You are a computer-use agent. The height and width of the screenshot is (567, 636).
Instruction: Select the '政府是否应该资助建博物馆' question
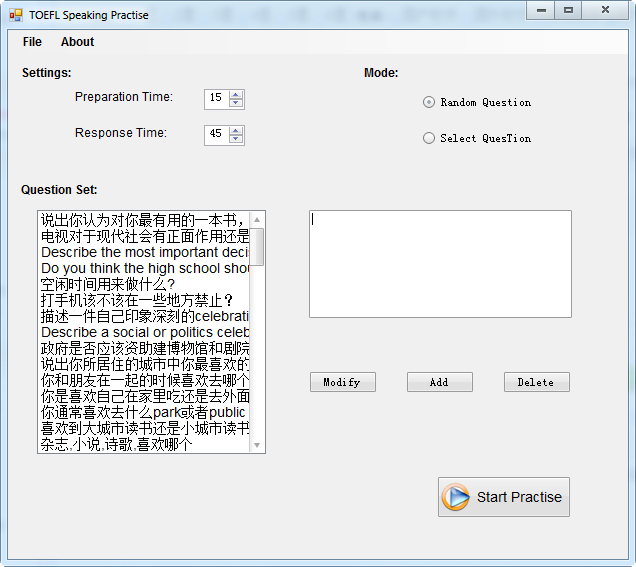(145, 348)
